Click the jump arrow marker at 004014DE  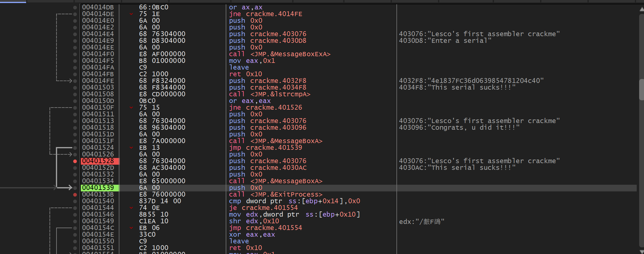click(131, 14)
